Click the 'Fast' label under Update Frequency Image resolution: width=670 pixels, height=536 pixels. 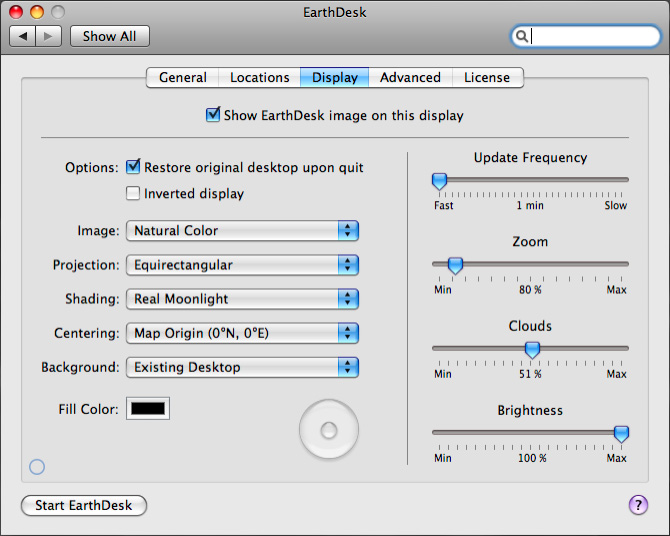[444, 206]
